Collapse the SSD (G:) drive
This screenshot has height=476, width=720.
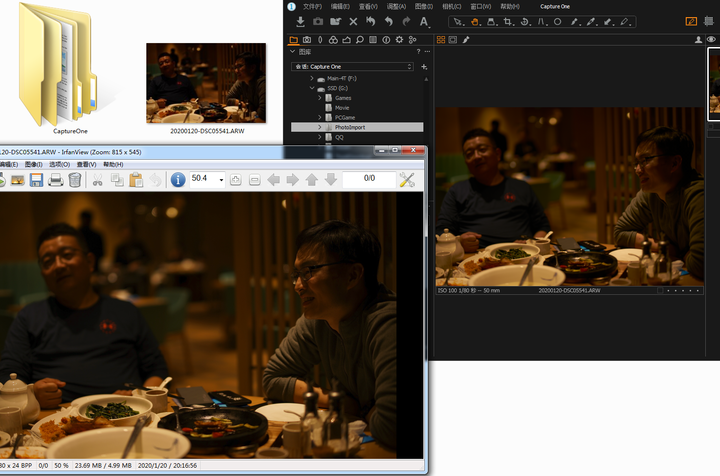pyautogui.click(x=312, y=88)
